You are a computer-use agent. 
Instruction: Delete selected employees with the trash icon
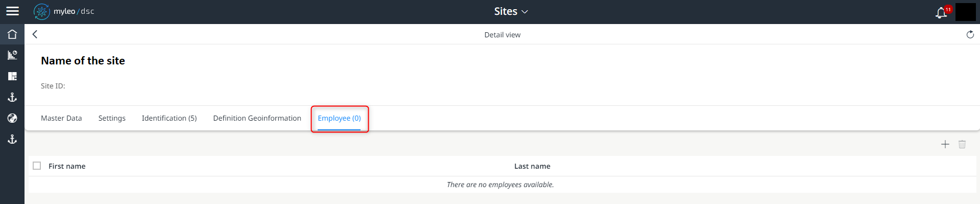[962, 144]
